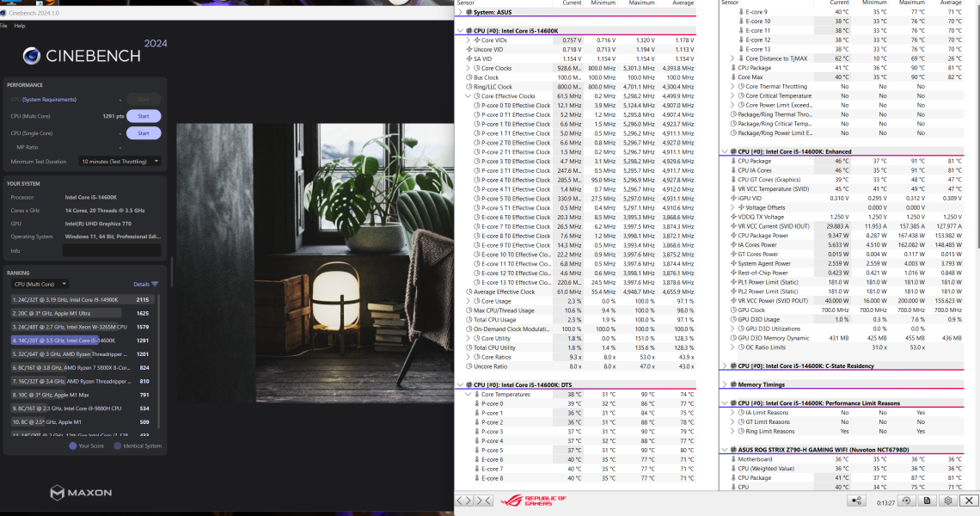
Task: Close the sensor window with the X button
Action: coord(969,501)
